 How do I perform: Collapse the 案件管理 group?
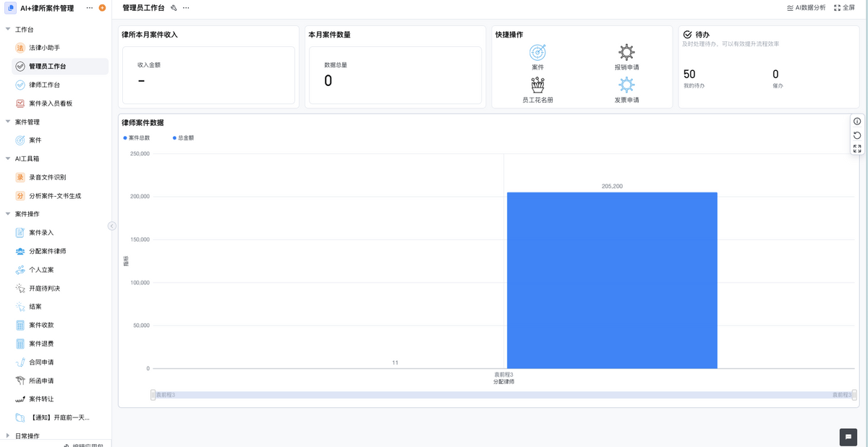coord(8,122)
